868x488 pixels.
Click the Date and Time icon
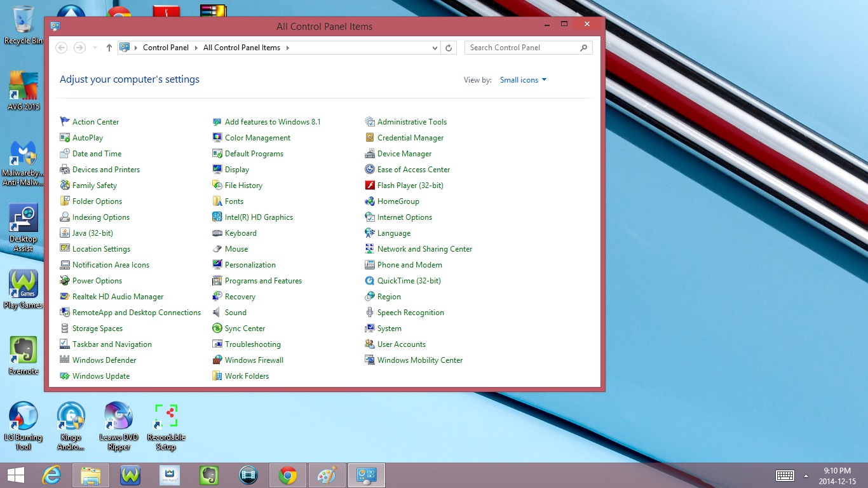click(65, 153)
